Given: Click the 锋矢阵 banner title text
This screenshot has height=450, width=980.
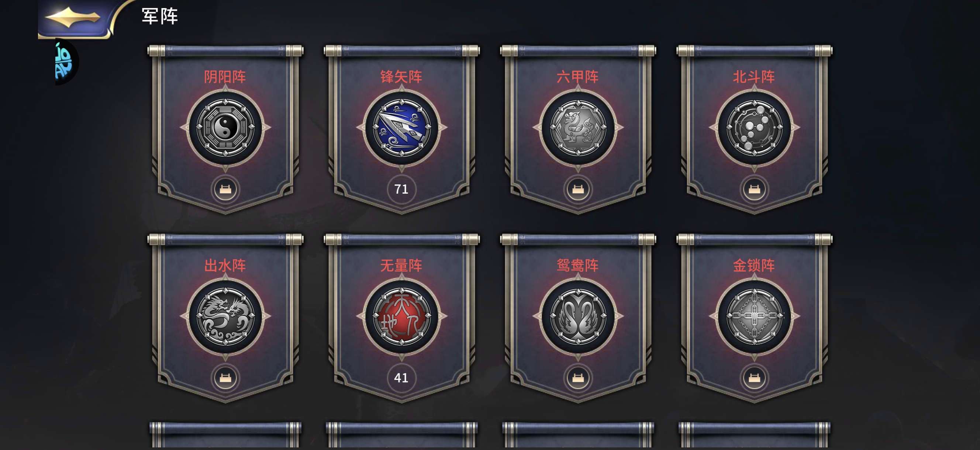Looking at the screenshot, I should 401,77.
